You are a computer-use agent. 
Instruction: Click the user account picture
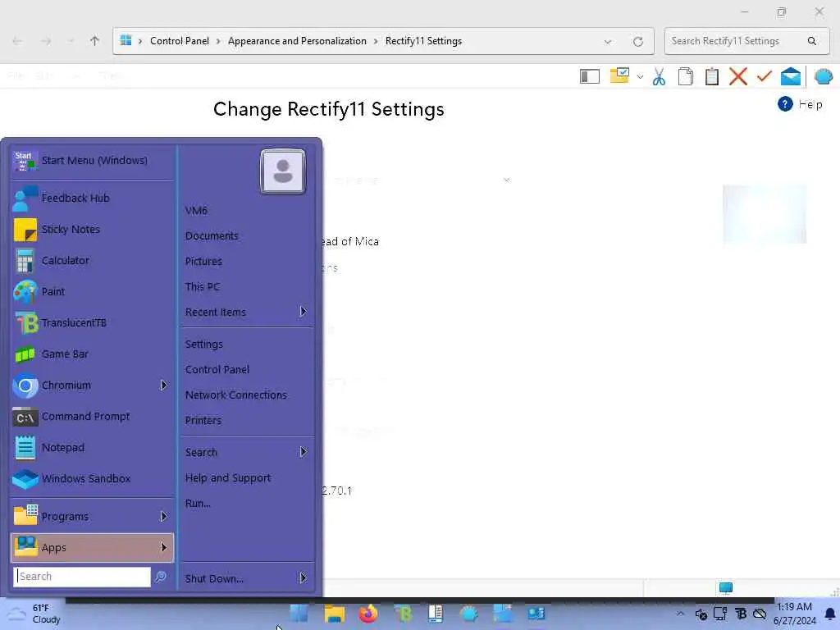pyautogui.click(x=283, y=171)
